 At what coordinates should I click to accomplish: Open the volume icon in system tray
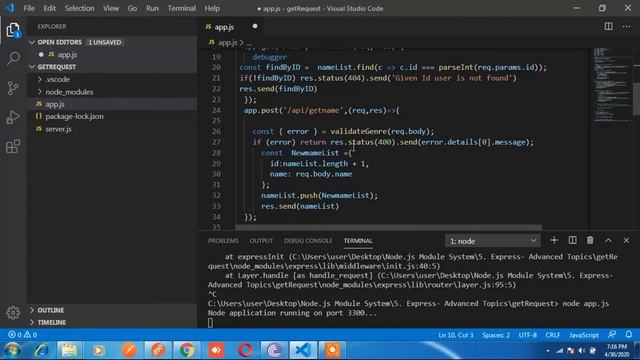(582, 351)
